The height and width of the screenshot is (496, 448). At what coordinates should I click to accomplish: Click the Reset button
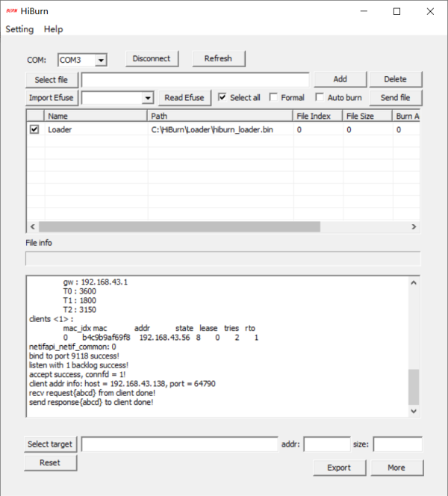[51, 463]
